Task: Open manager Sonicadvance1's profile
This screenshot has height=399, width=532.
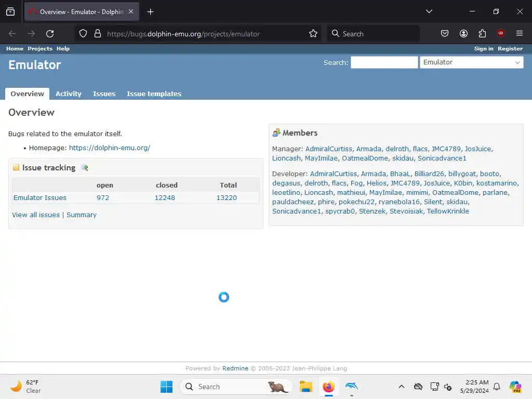Action: pos(442,158)
